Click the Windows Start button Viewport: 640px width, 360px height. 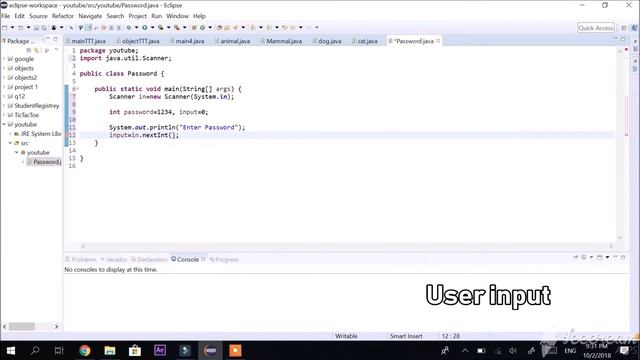pyautogui.click(x=11, y=351)
